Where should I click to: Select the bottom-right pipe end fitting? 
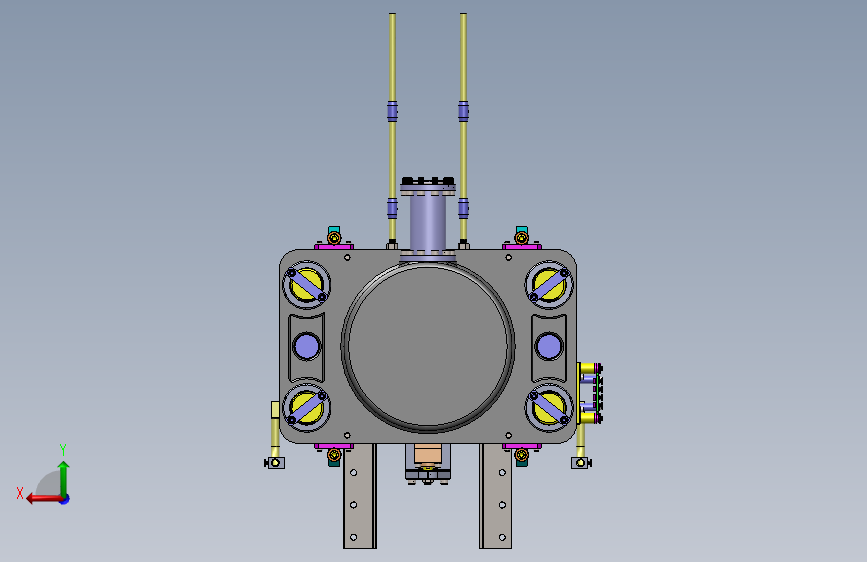pos(581,462)
